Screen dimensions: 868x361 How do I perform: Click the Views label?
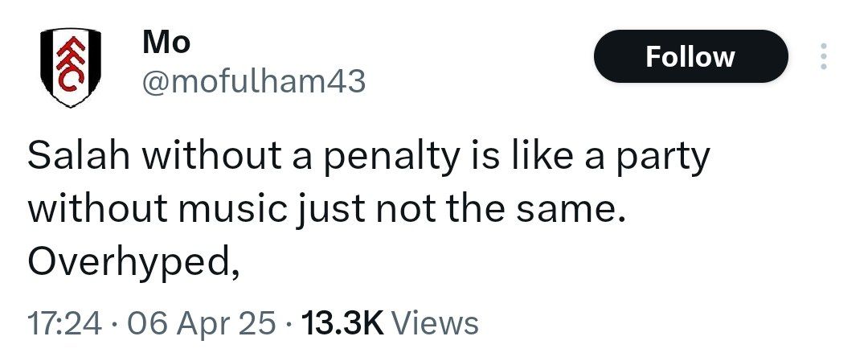pyautogui.click(x=435, y=322)
